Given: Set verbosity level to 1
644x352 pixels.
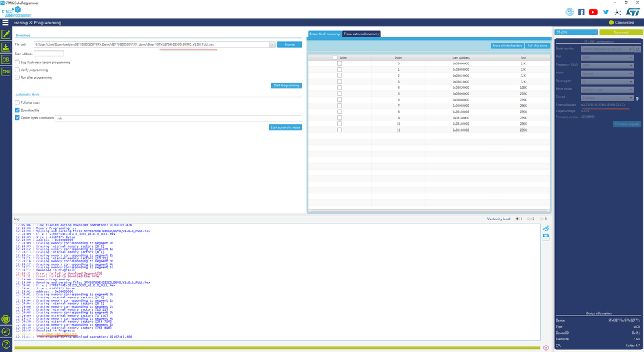Looking at the screenshot, I should click(x=518, y=219).
